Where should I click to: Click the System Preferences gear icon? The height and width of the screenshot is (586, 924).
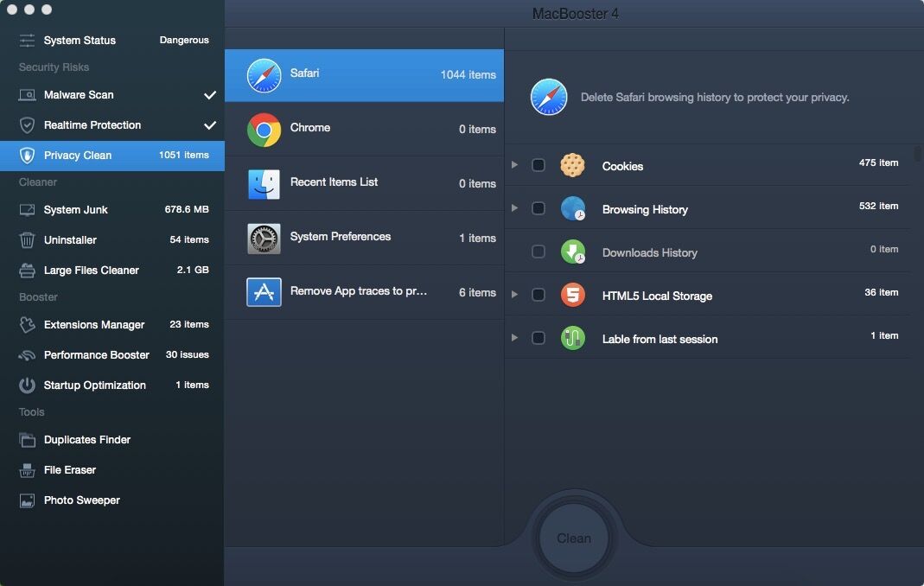[264, 239]
